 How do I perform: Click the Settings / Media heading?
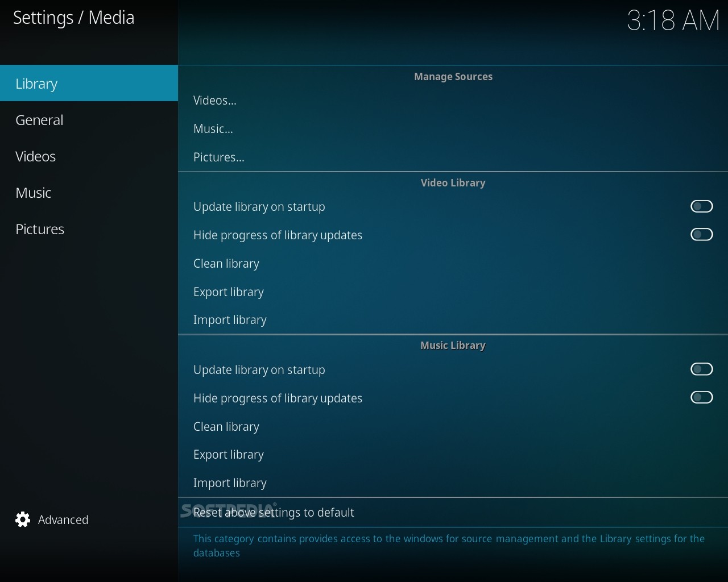pyautogui.click(x=74, y=18)
